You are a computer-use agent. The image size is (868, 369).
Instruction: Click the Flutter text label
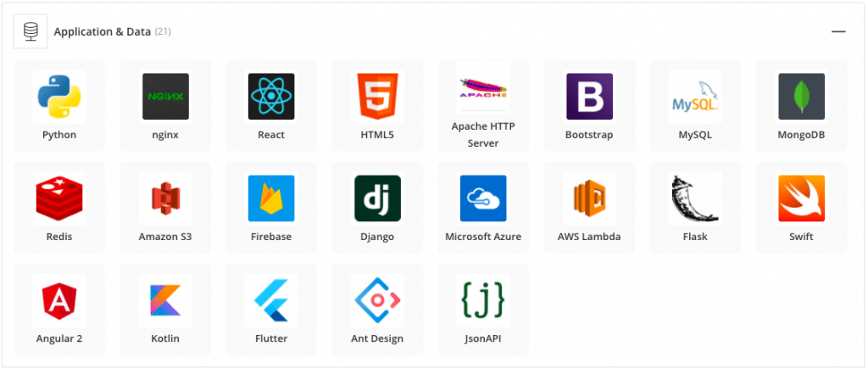point(271,338)
